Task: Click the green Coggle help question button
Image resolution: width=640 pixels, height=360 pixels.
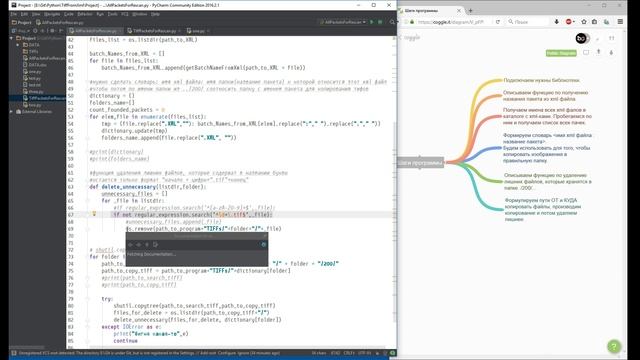Action: pos(614,346)
